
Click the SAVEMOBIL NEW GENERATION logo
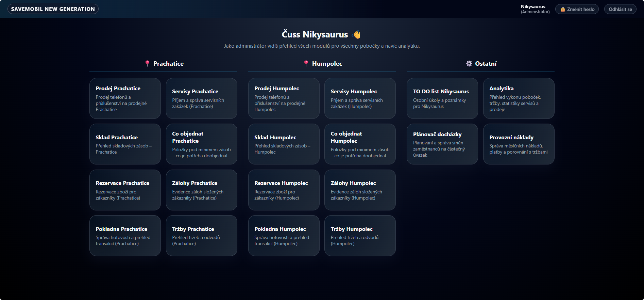click(53, 9)
